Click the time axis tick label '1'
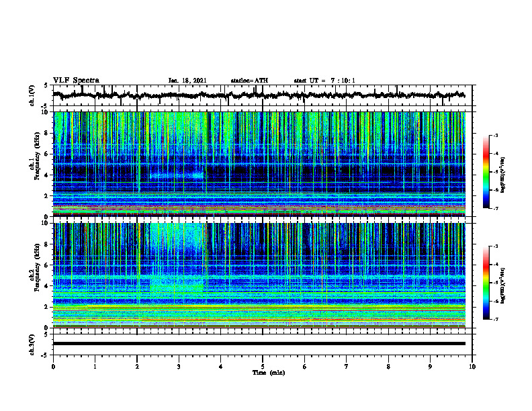Image resolution: width=532 pixels, height=411 pixels. click(95, 367)
